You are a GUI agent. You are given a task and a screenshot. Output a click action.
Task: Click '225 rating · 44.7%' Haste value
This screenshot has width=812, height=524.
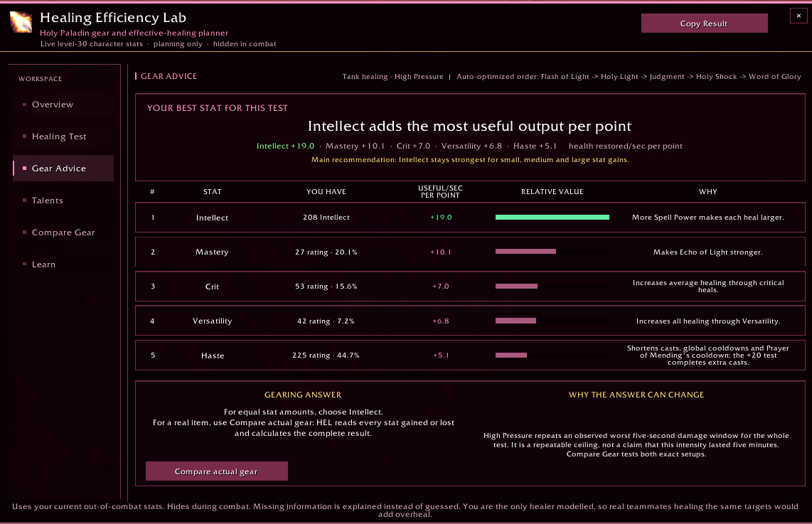click(326, 355)
